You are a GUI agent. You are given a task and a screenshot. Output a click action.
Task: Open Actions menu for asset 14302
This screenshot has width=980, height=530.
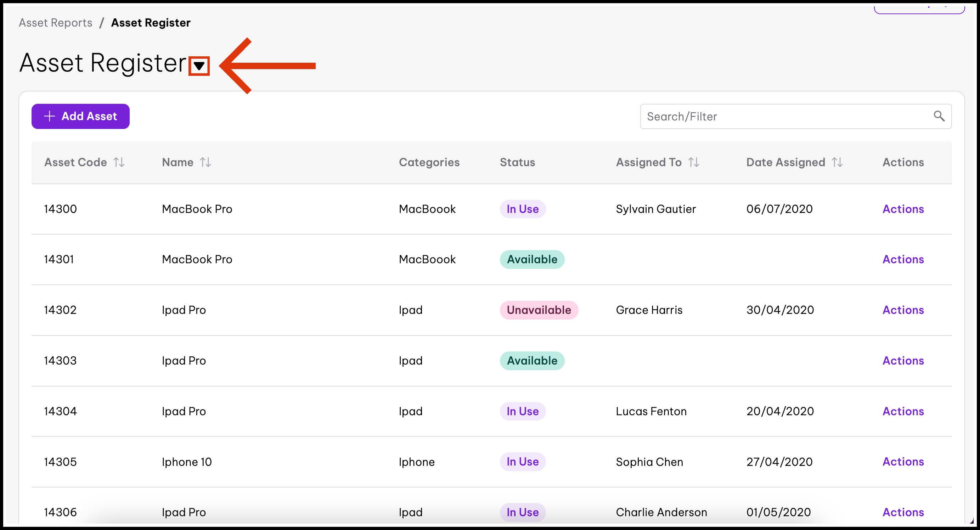(903, 310)
